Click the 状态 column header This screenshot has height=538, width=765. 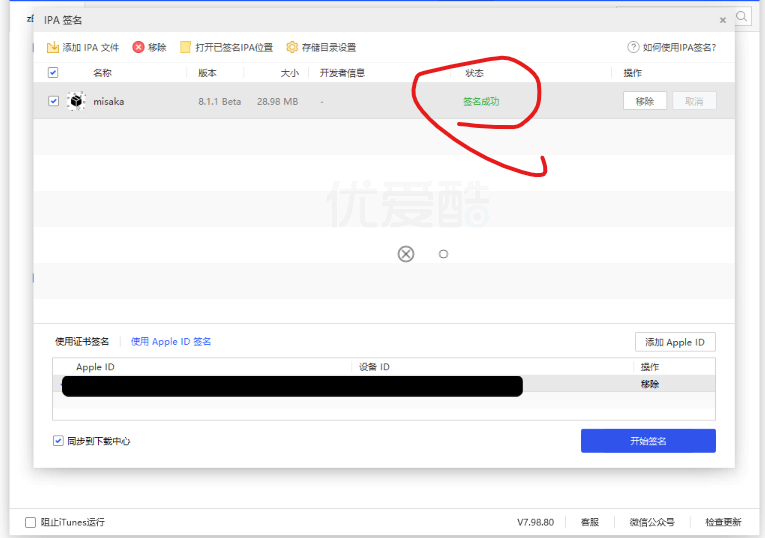click(x=474, y=73)
